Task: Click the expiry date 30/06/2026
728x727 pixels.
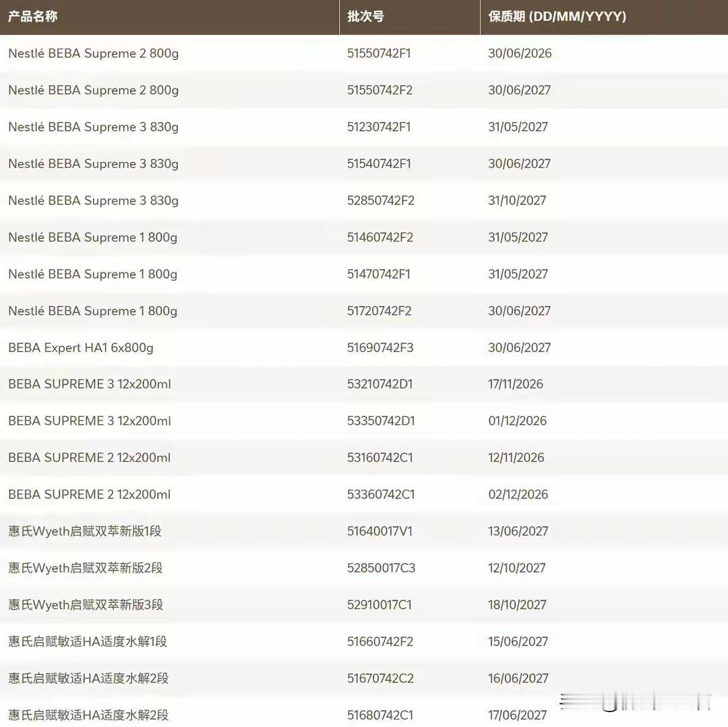Action: [x=520, y=53]
